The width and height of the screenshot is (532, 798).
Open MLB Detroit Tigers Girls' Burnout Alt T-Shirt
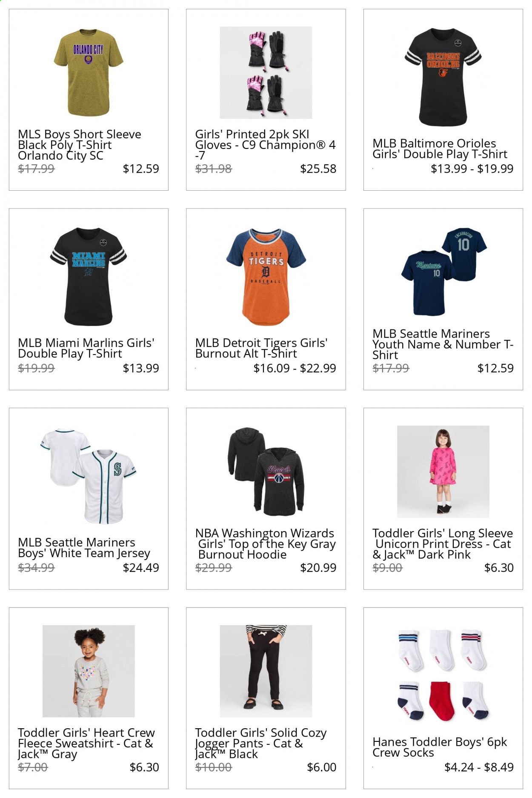tap(261, 348)
